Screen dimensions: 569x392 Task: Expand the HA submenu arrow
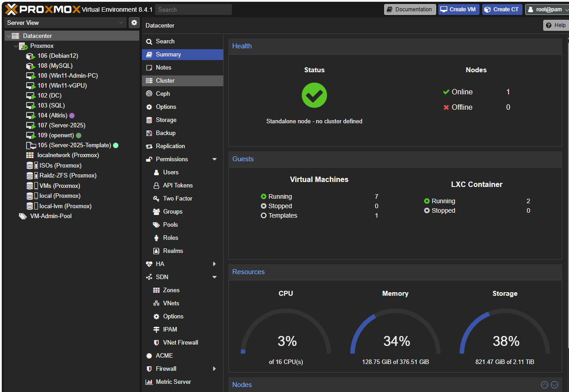click(x=215, y=264)
